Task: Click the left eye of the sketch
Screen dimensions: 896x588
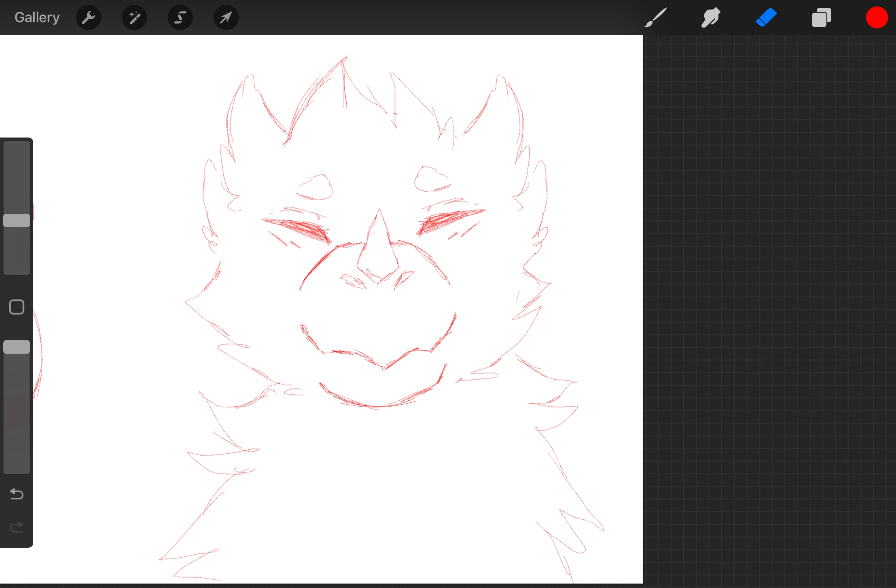Action: click(301, 229)
